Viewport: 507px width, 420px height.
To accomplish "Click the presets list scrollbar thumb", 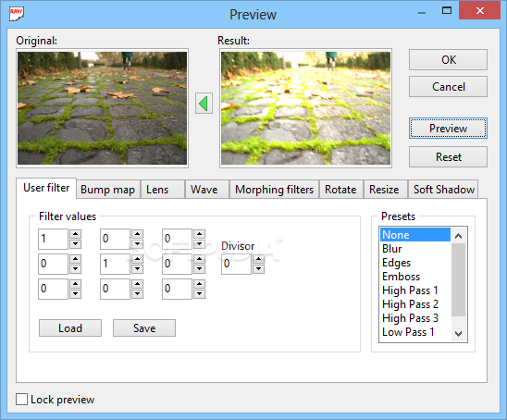I will coord(458,279).
